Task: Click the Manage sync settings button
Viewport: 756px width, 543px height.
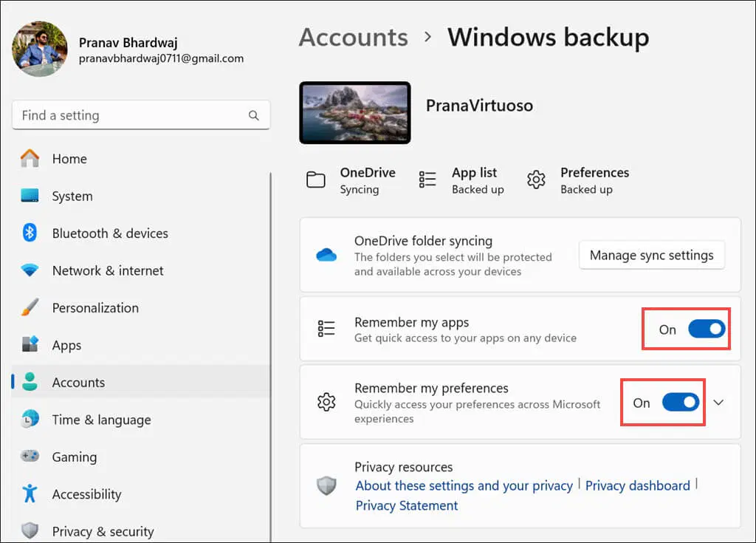Action: click(x=651, y=256)
